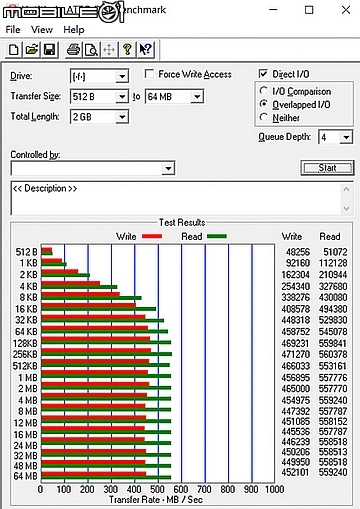The image size is (360, 509).
Task: Open the View menu
Action: pyautogui.click(x=42, y=30)
